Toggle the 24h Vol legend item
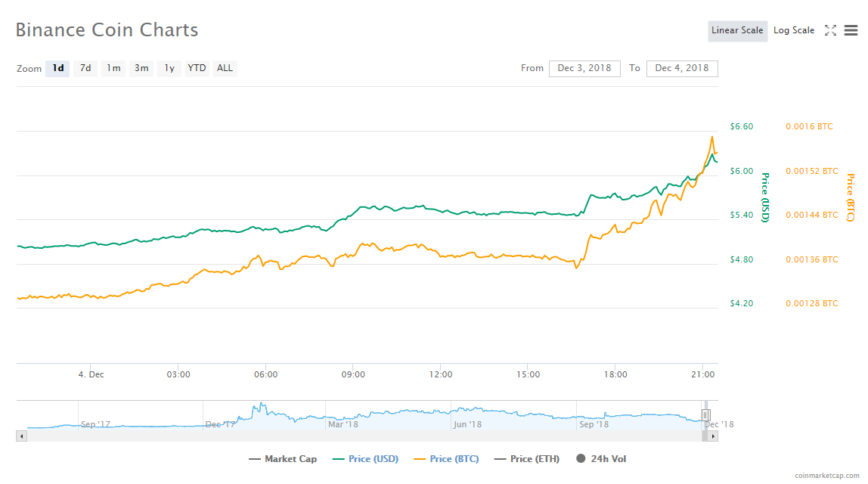The image size is (868, 484). click(600, 459)
